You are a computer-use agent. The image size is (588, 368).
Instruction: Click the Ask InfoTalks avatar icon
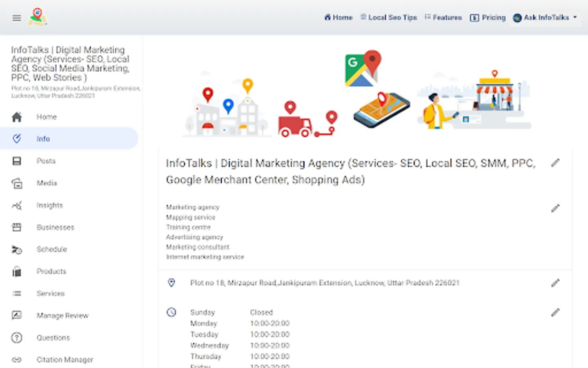tap(517, 18)
